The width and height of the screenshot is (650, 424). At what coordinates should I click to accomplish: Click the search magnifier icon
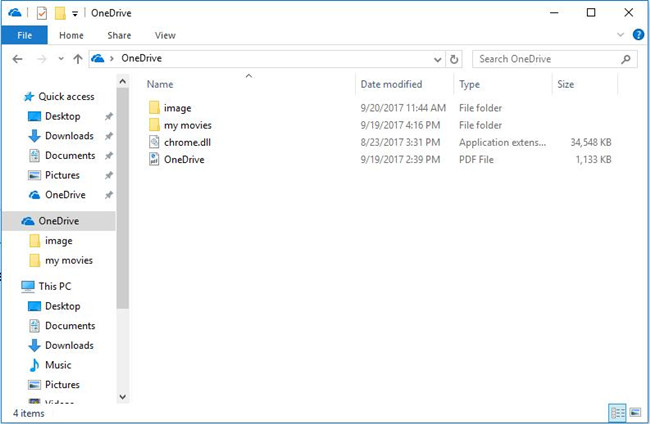[x=626, y=59]
